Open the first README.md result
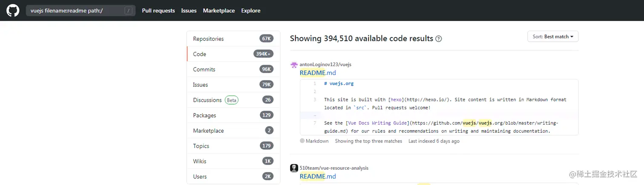Image resolution: width=644 pixels, height=185 pixels. tap(318, 73)
